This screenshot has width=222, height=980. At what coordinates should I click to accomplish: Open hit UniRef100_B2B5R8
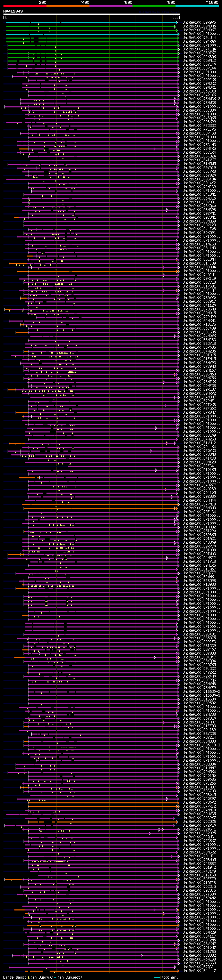(199, 580)
